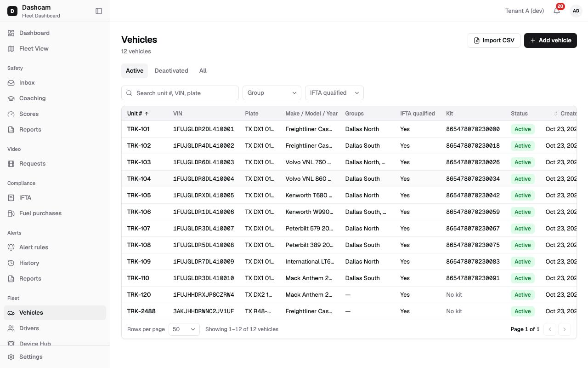
Task: Click the previous page arrow button
Action: pos(550,329)
